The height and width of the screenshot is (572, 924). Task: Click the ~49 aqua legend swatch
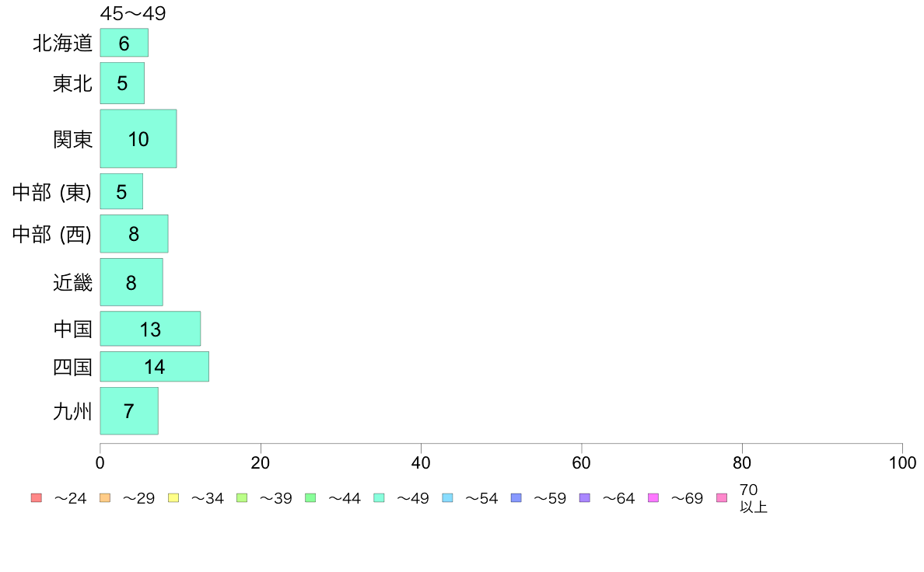[x=379, y=497]
